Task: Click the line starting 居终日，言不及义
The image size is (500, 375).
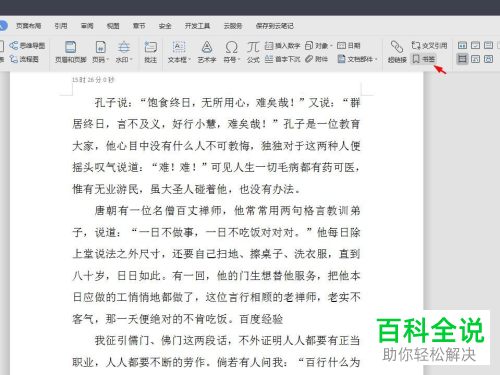Action: (216, 124)
